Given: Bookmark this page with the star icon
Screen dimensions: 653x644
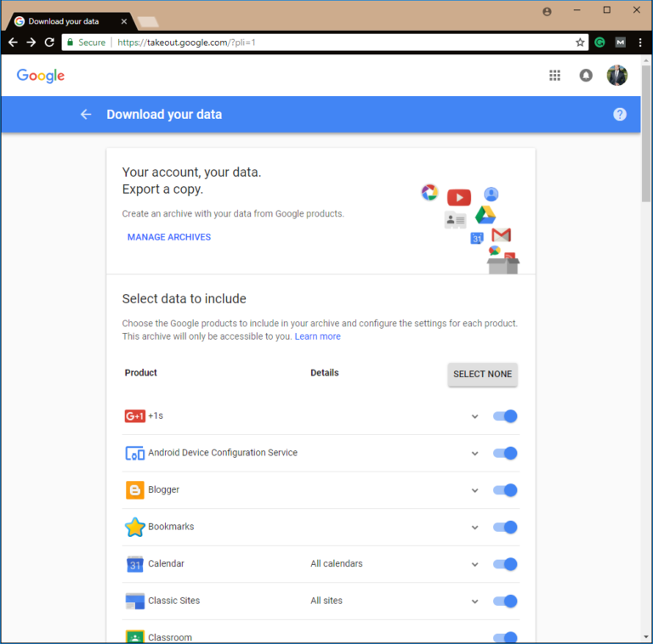Looking at the screenshot, I should pyautogui.click(x=580, y=42).
